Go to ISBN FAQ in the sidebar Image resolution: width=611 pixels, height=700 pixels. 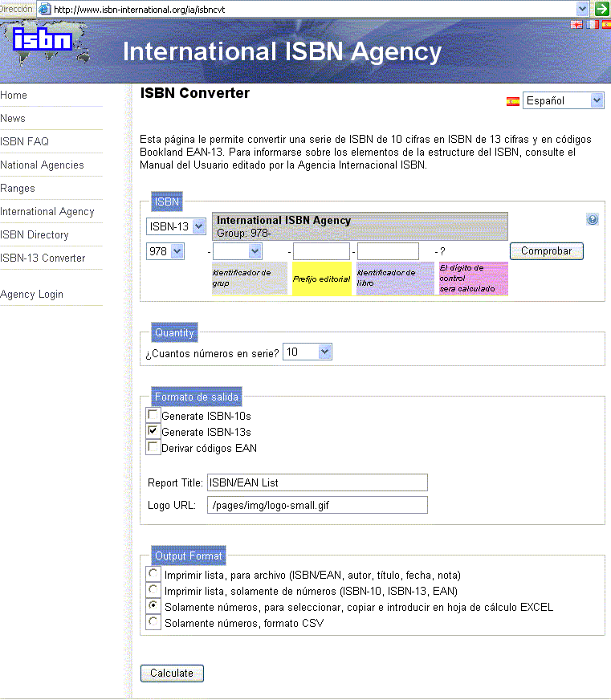tap(25, 141)
